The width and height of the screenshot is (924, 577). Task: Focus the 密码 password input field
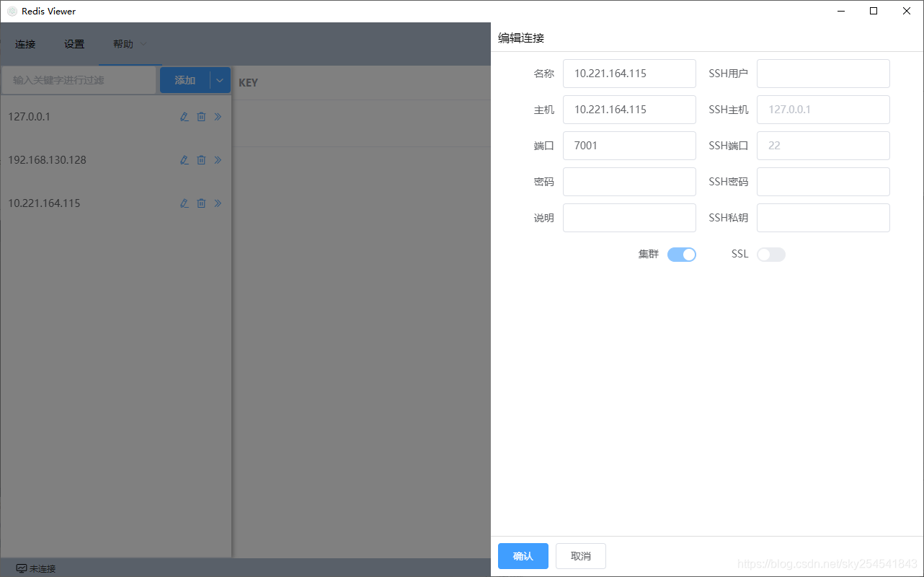pos(629,182)
